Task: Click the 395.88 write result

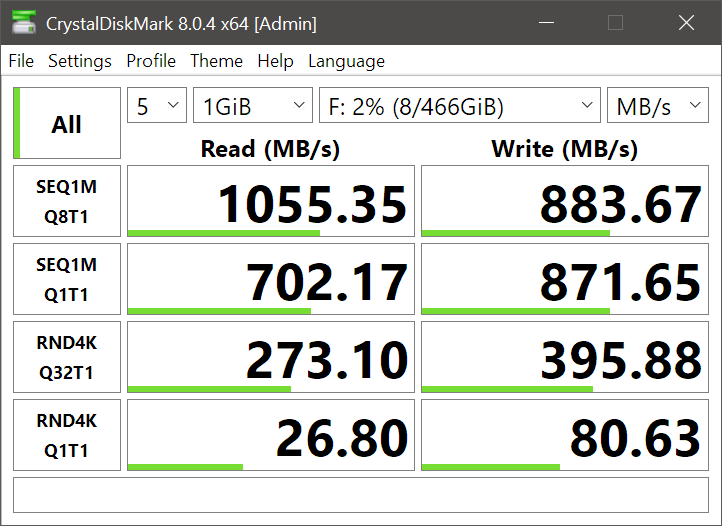Action: pyautogui.click(x=565, y=357)
